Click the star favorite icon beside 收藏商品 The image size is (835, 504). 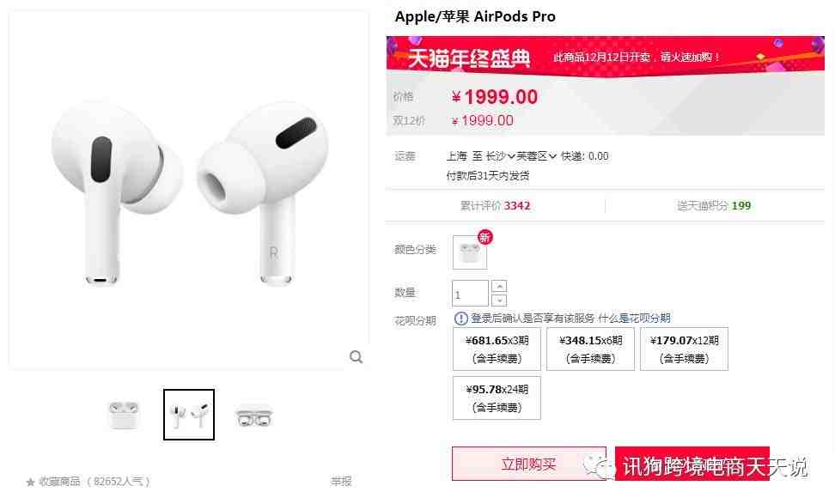point(30,483)
